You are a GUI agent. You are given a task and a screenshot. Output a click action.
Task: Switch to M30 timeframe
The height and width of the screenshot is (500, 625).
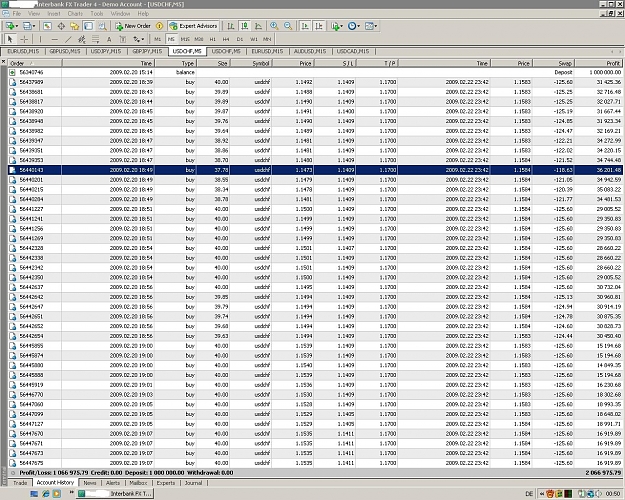199,39
